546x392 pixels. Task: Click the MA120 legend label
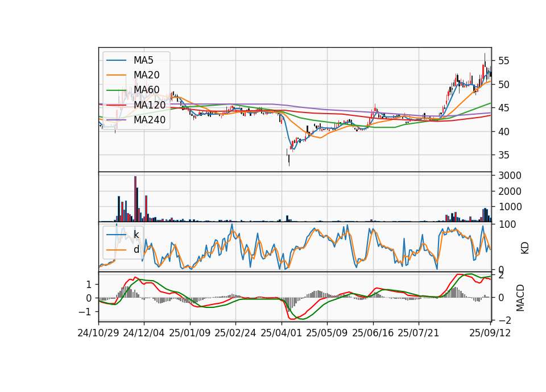pyautogui.click(x=150, y=105)
